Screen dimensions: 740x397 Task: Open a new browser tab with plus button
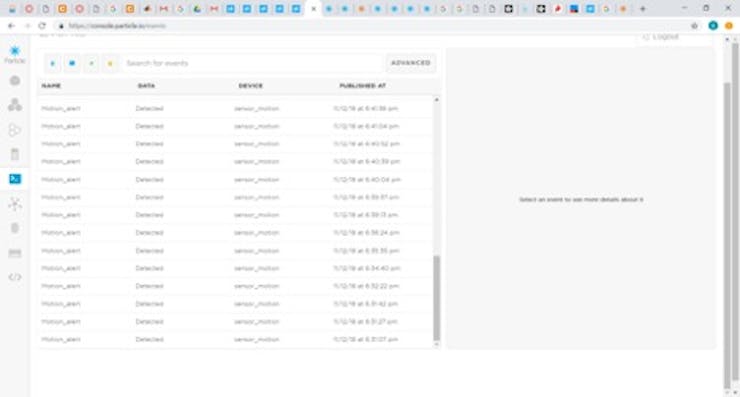pyautogui.click(x=642, y=8)
